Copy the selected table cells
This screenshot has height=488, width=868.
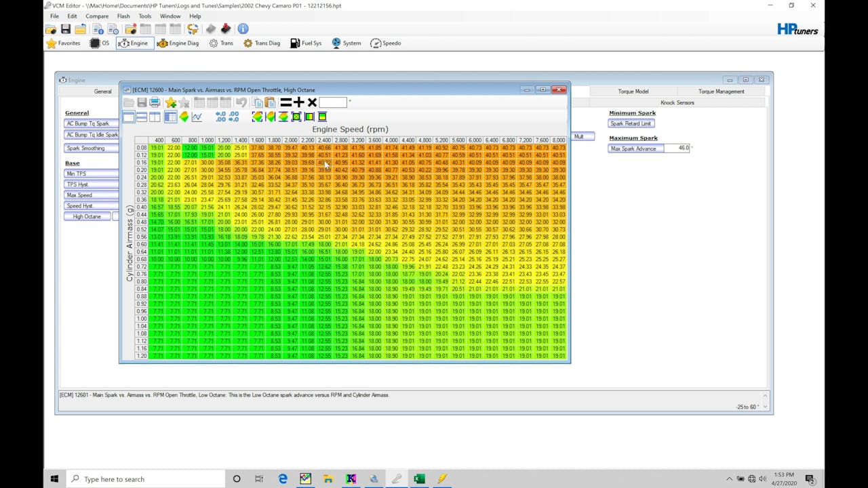[257, 102]
